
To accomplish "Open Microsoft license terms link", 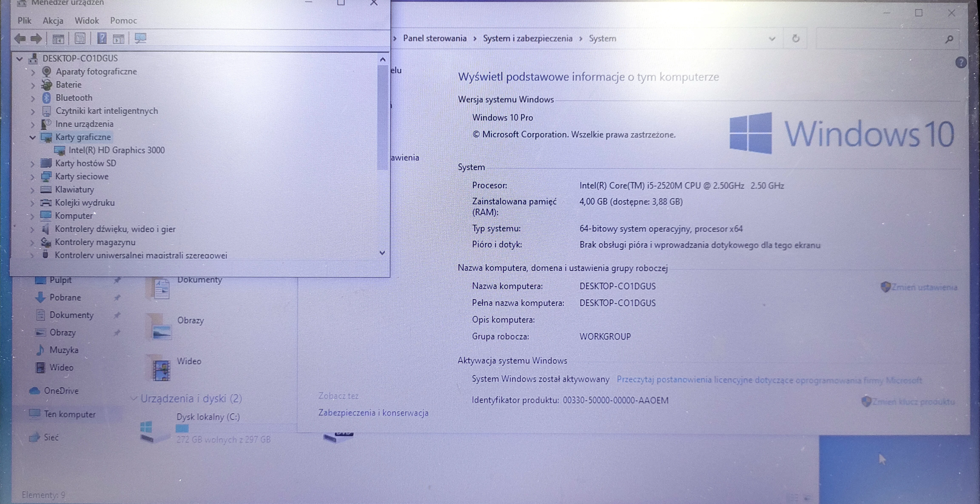I will tap(769, 380).
